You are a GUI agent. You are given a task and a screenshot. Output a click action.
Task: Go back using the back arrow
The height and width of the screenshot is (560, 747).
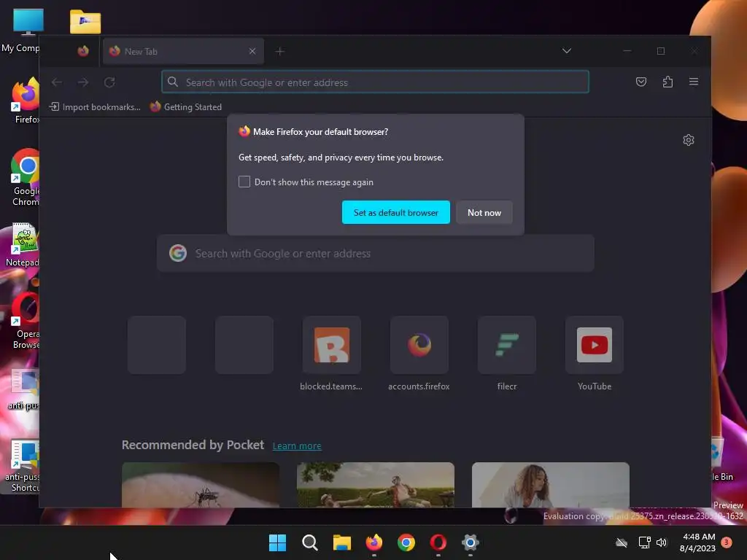(x=57, y=82)
